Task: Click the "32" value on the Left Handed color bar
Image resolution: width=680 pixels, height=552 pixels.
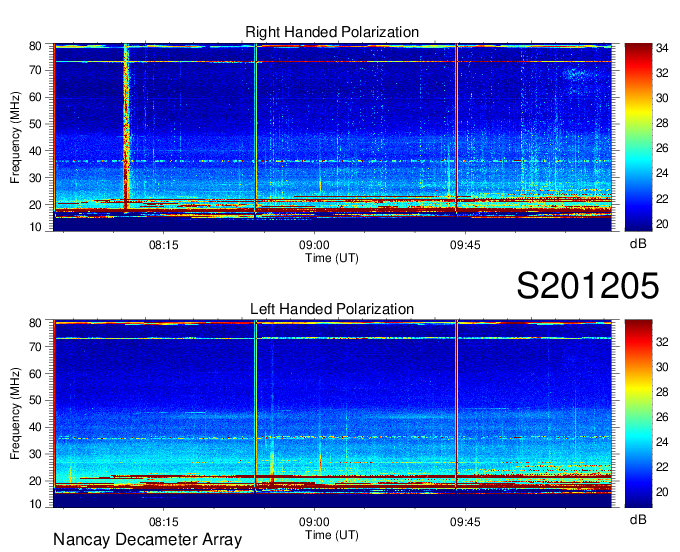Action: click(x=662, y=342)
